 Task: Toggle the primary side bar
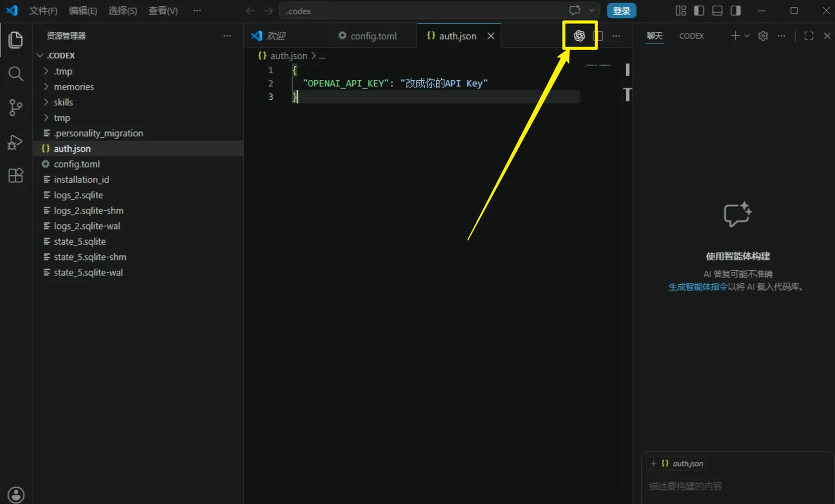click(699, 10)
